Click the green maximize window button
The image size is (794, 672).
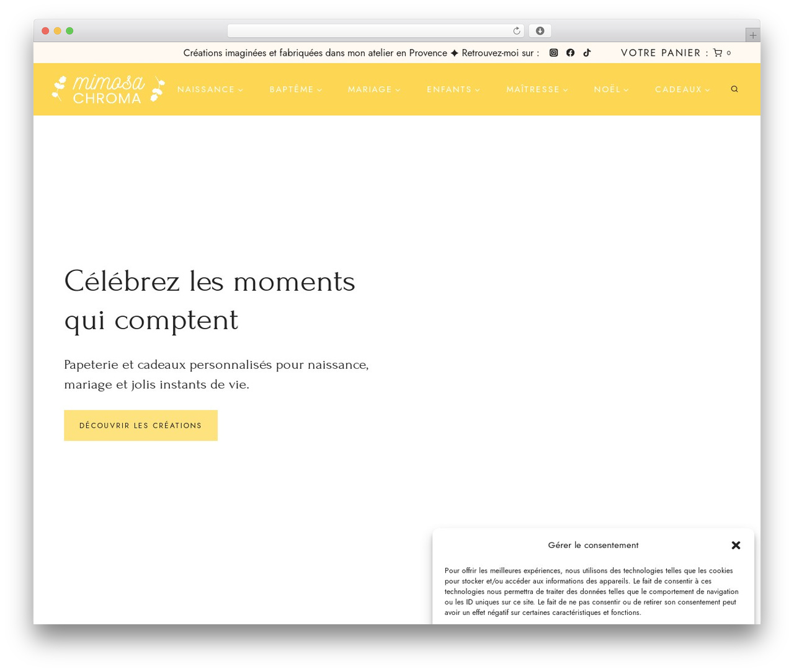[69, 31]
